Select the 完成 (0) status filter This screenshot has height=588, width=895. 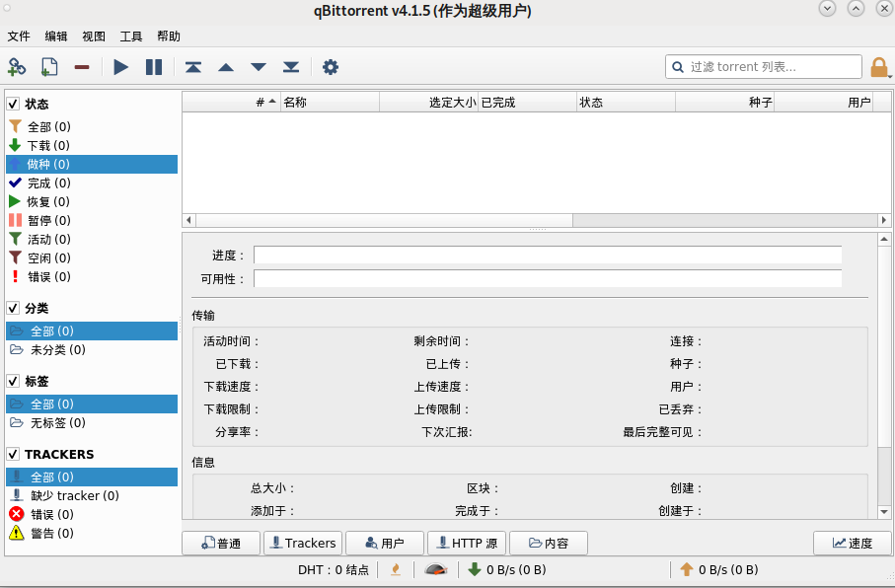92,184
